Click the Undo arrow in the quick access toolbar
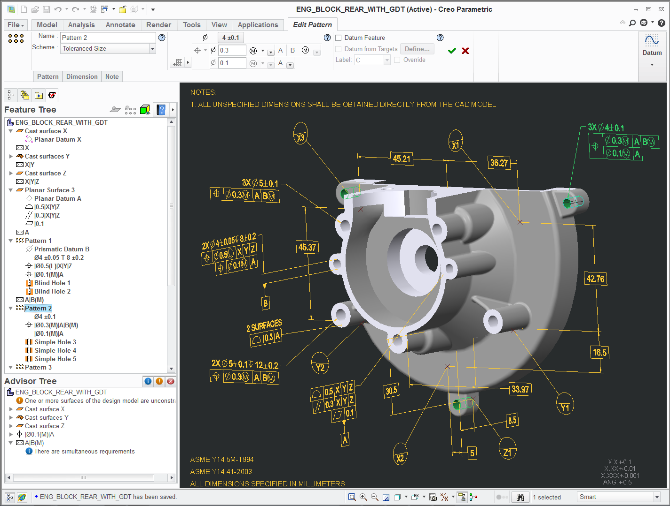The image size is (670, 506). [x=59, y=8]
